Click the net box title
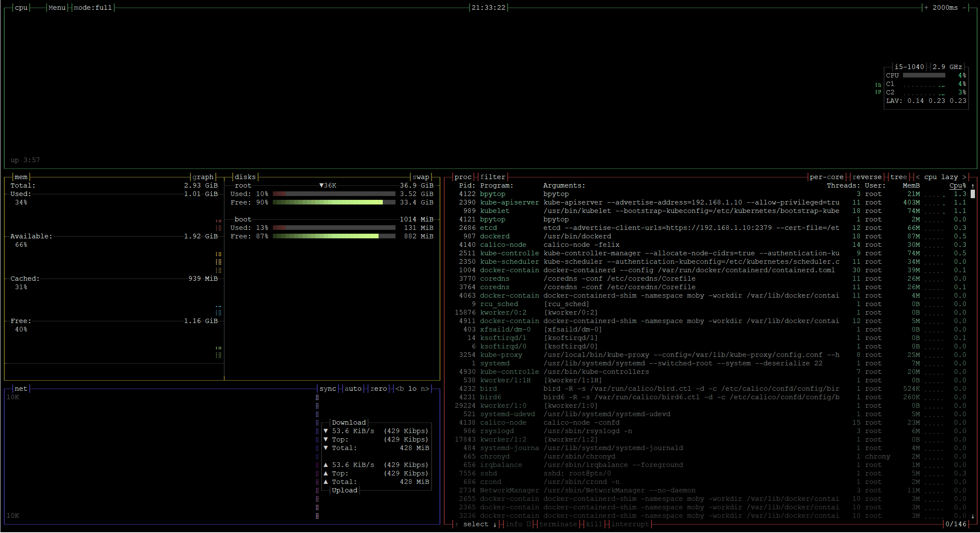 [21, 389]
